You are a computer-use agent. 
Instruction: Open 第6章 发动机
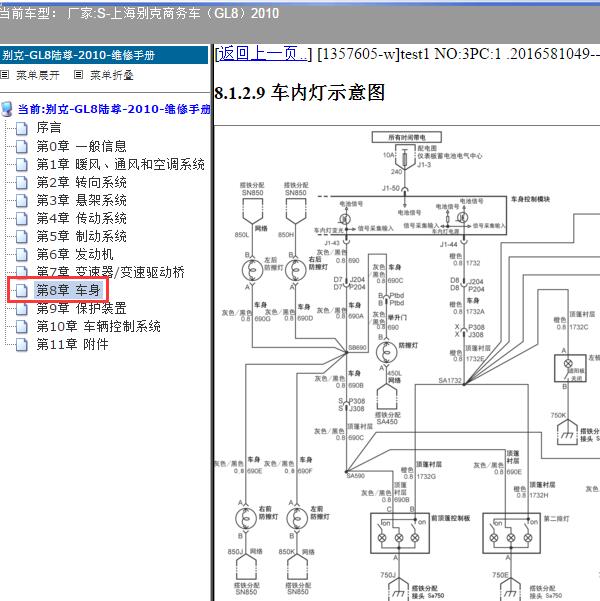[x=75, y=255]
